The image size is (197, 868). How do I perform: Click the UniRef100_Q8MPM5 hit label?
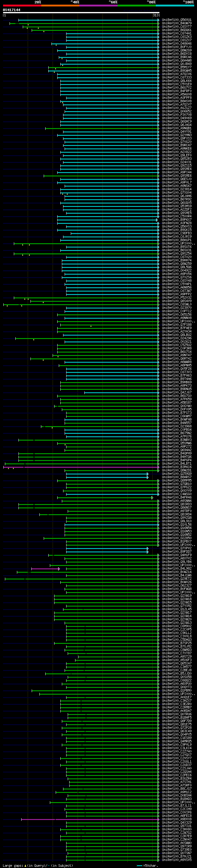pyautogui.click(x=177, y=481)
